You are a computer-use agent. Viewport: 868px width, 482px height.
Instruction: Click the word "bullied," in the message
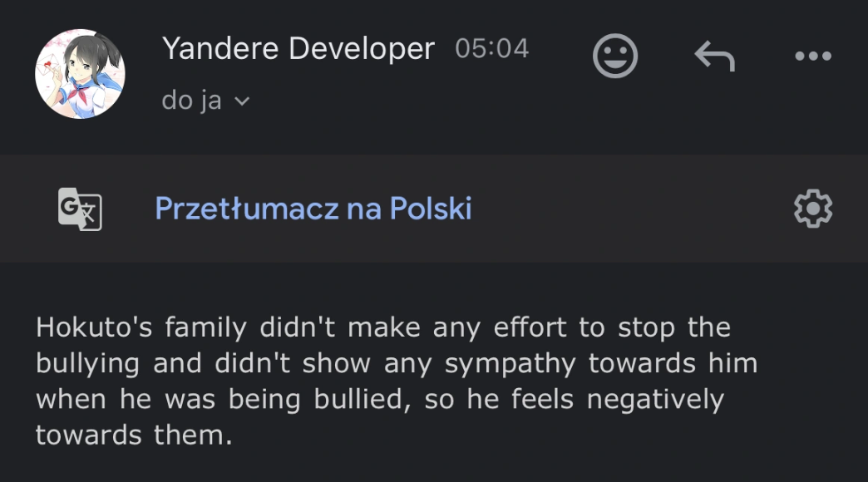pos(359,399)
